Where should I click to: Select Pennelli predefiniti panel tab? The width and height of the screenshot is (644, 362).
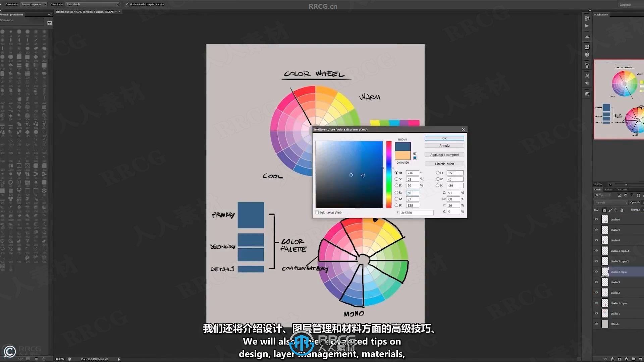pos(12,15)
